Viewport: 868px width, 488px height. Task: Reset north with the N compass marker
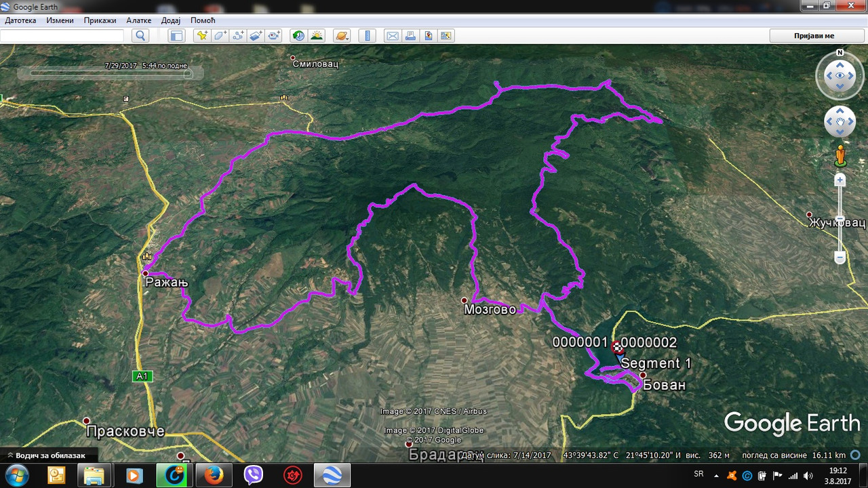point(840,52)
